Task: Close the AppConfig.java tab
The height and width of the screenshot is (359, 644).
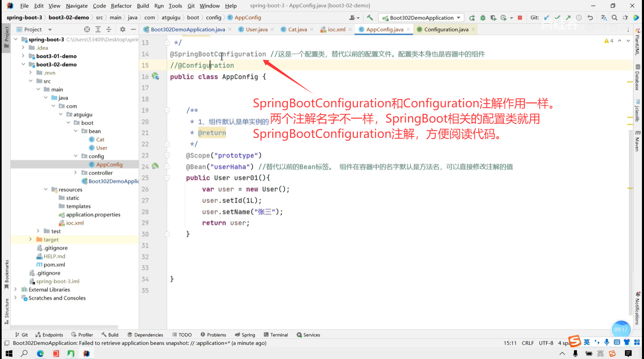Action: point(408,29)
